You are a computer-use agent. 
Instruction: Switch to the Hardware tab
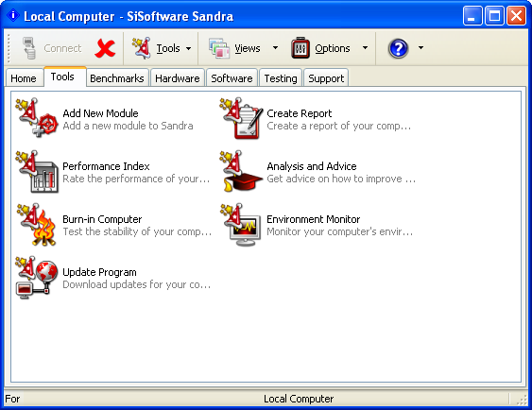(x=177, y=78)
